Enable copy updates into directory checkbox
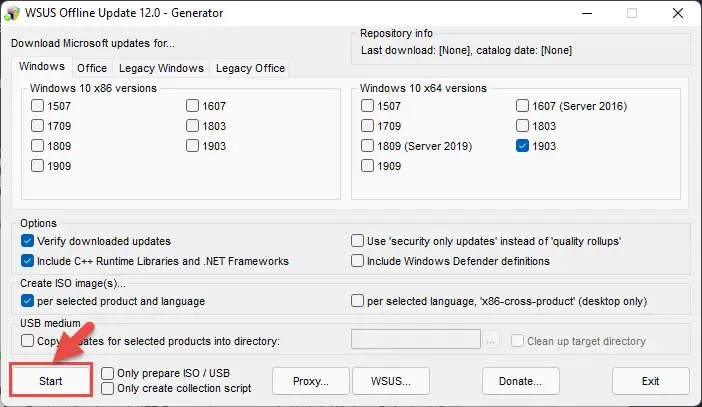Image resolution: width=702 pixels, height=407 pixels. 27,341
